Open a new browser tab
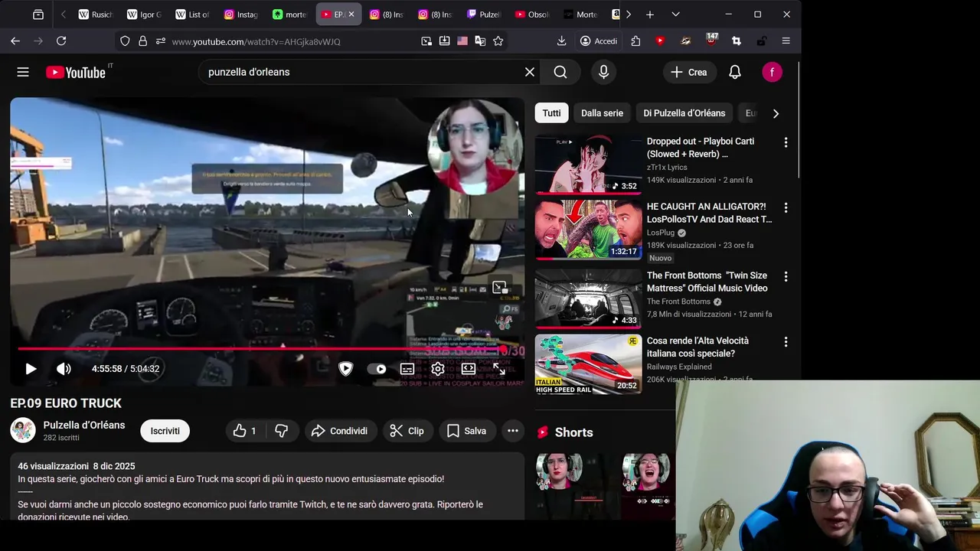980x551 pixels. (x=650, y=15)
